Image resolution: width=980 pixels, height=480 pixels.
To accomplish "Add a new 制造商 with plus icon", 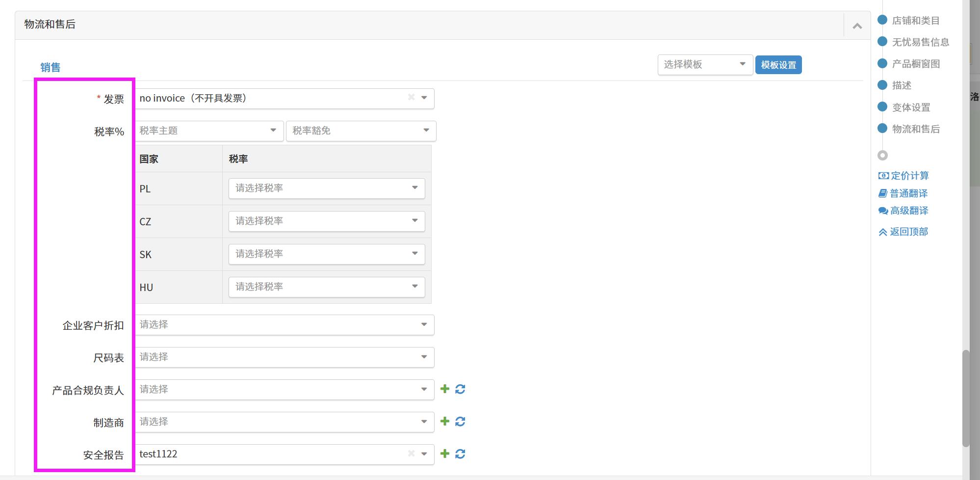I will click(x=445, y=422).
